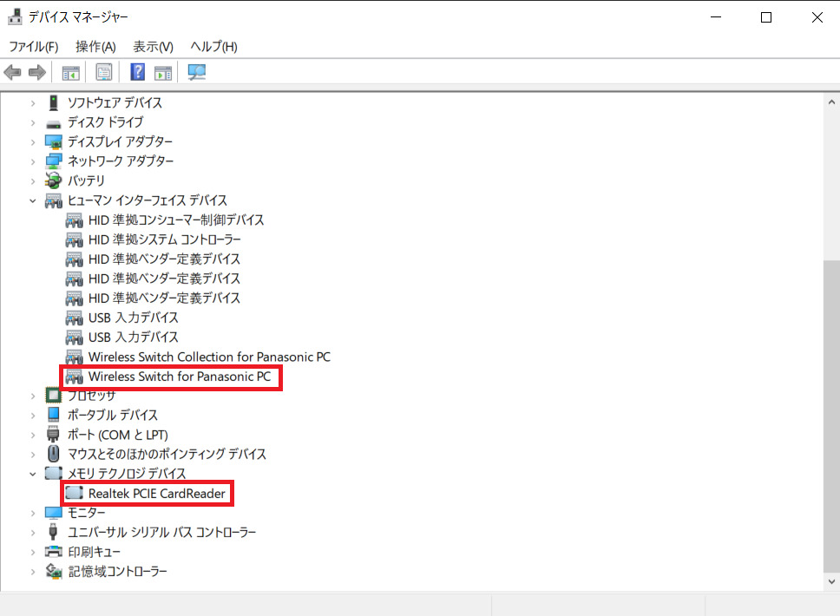Click the ディスク ドライブ category icon
Viewport: 840px width, 616px height.
(54, 123)
